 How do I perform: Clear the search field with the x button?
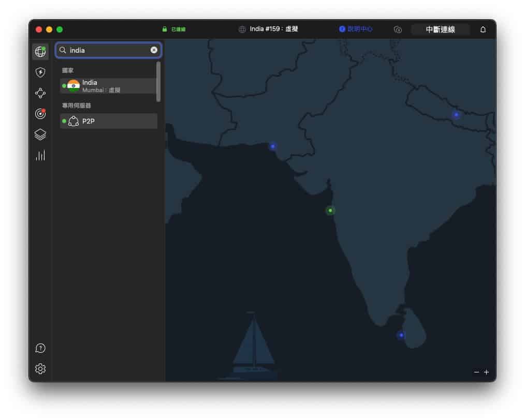(154, 50)
